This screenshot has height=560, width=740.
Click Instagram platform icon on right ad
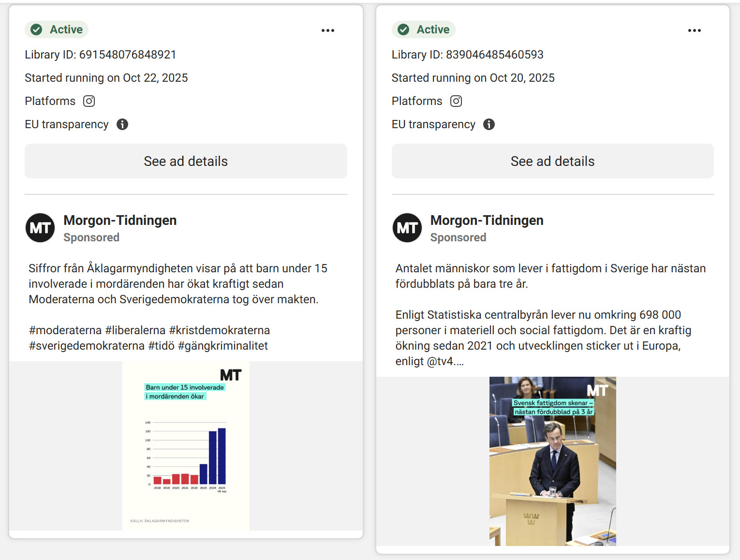click(456, 101)
